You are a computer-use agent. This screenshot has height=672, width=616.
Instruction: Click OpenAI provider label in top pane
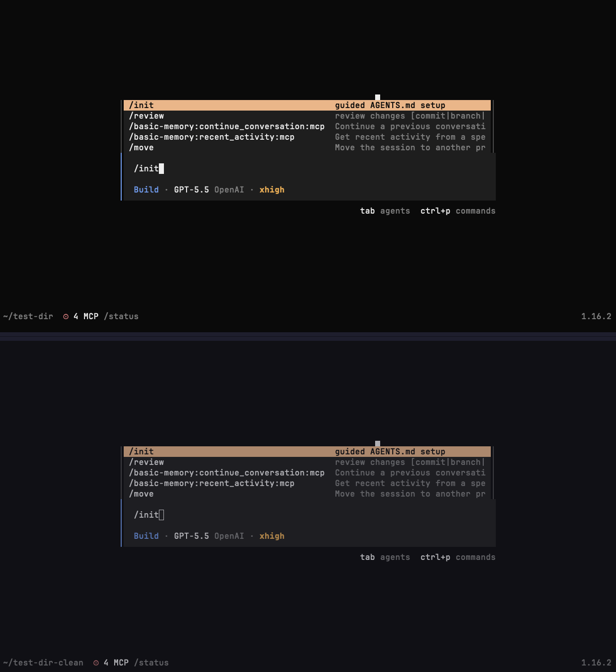229,189
